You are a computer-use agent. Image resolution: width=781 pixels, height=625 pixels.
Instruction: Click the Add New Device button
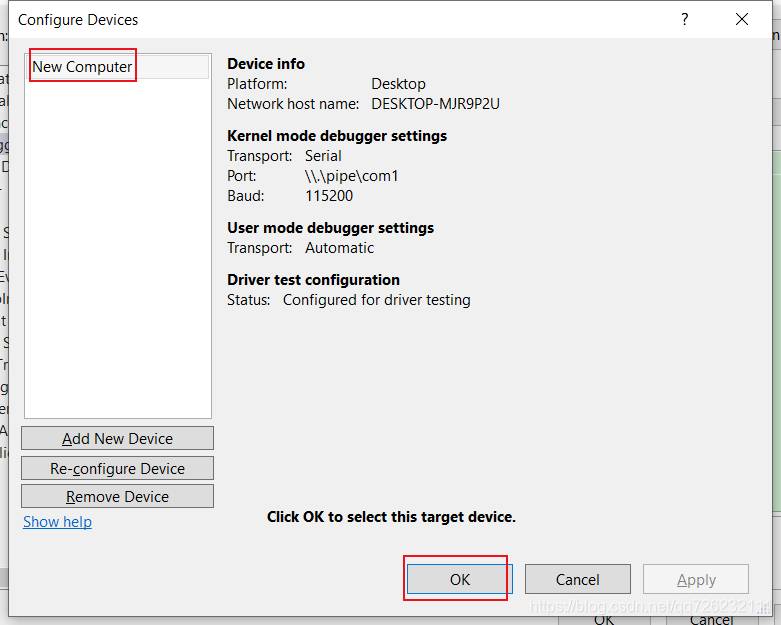pyautogui.click(x=118, y=438)
